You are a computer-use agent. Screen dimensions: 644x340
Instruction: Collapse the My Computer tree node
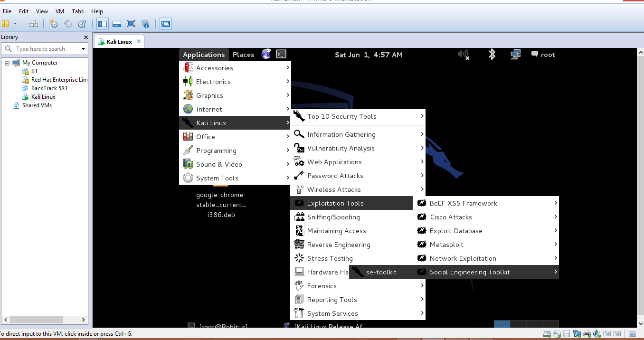tap(7, 63)
